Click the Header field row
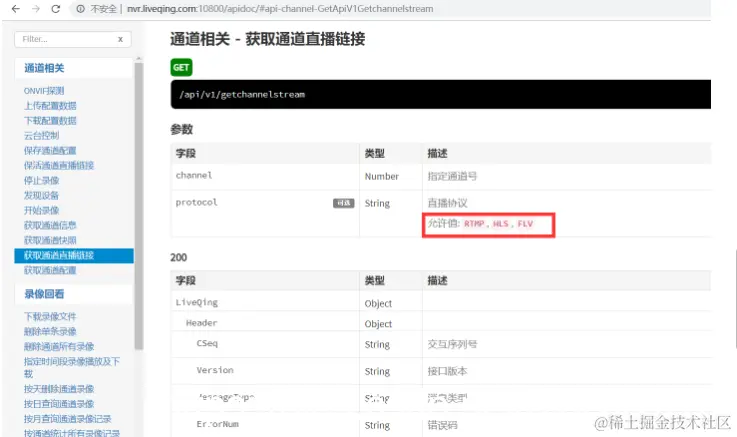737x437 pixels. coord(441,323)
